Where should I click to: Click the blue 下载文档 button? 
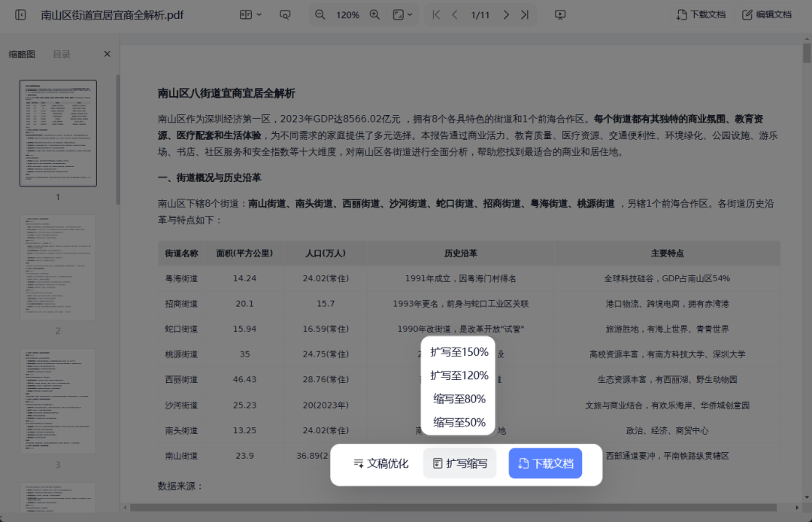tap(545, 463)
